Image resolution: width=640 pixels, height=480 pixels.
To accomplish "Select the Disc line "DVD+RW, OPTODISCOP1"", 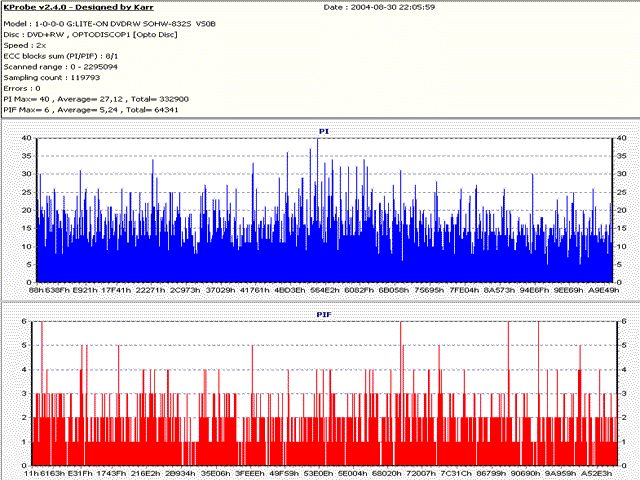I will (x=90, y=35).
